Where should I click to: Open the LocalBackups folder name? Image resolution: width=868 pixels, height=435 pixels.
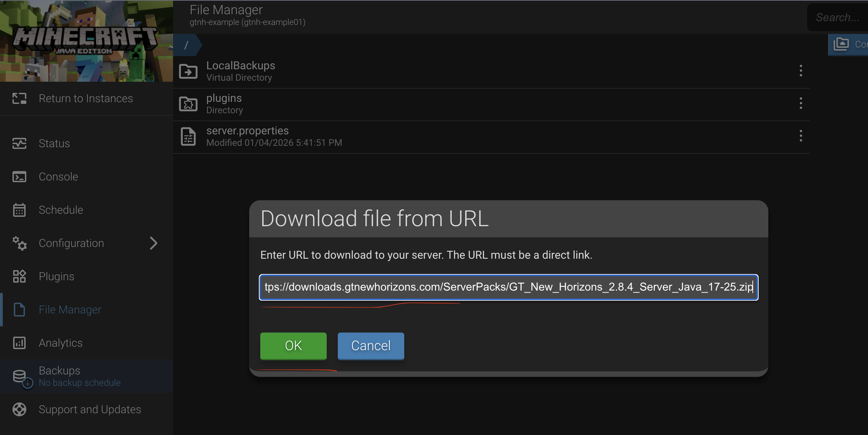click(241, 65)
